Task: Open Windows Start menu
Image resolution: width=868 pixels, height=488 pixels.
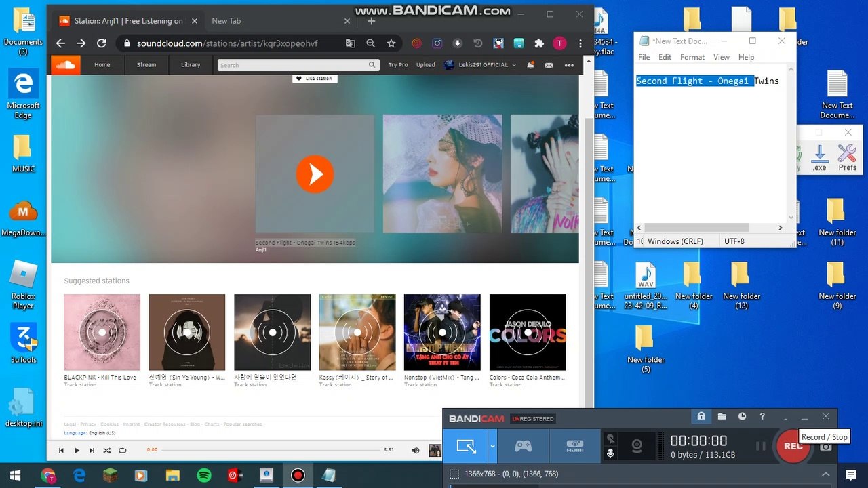Action: 15,475
